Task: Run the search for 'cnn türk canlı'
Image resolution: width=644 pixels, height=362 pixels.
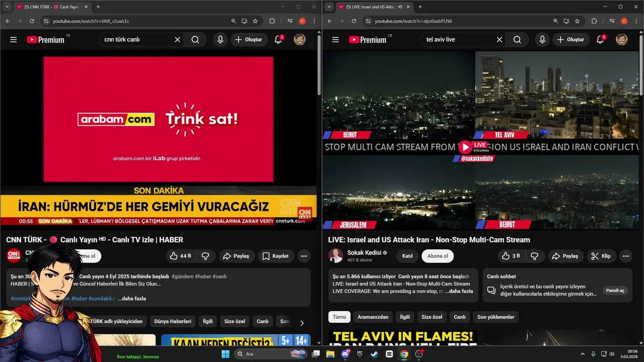Action: [x=195, y=40]
